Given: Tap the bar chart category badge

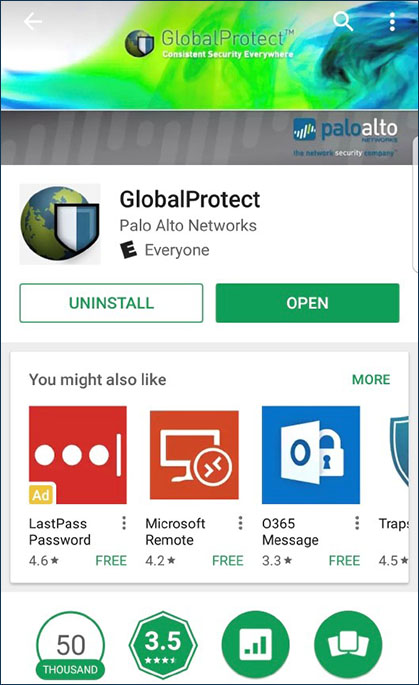Looking at the screenshot, I should pyautogui.click(x=256, y=644).
